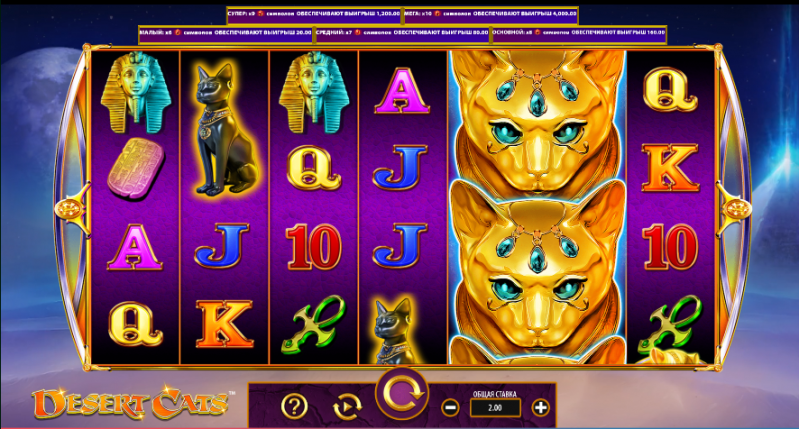Click the Desert Cats logo

(x=130, y=403)
